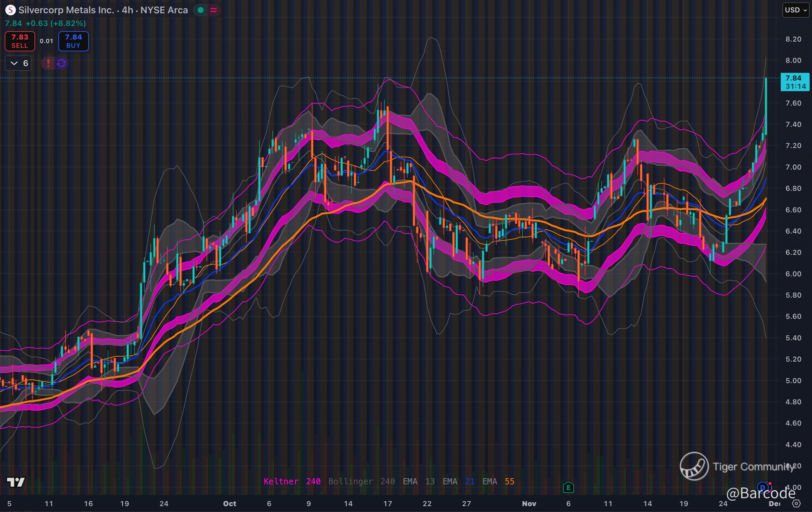Screen dimensions: 812x512
Task: Click the pink data delay wave icon
Action: click(x=213, y=10)
